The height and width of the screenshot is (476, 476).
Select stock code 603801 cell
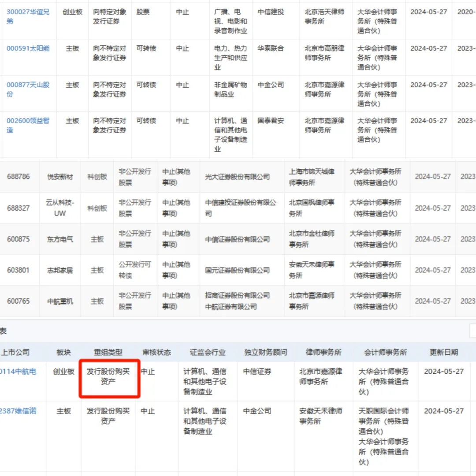tap(19, 270)
